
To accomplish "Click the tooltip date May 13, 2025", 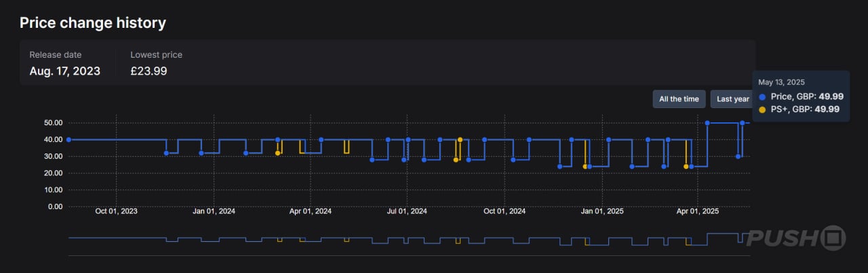I will [781, 81].
